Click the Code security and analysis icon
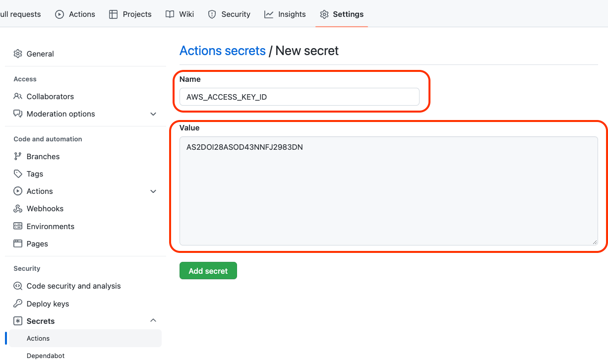Viewport: 608px width, 364px height. [x=18, y=286]
